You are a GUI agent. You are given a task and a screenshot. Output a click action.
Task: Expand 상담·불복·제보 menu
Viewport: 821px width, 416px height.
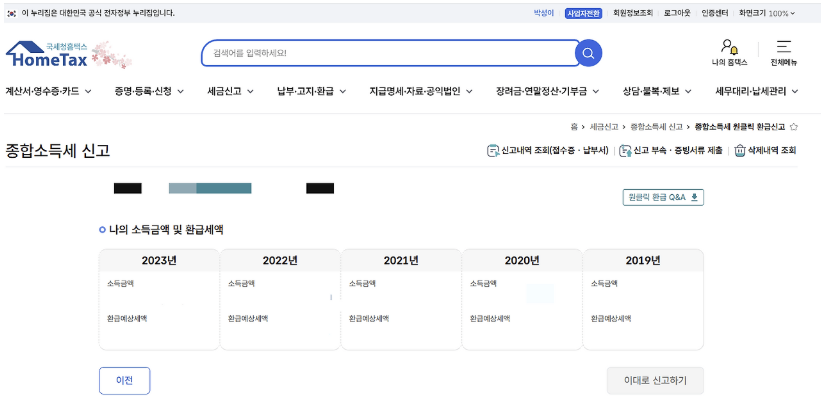pos(657,92)
